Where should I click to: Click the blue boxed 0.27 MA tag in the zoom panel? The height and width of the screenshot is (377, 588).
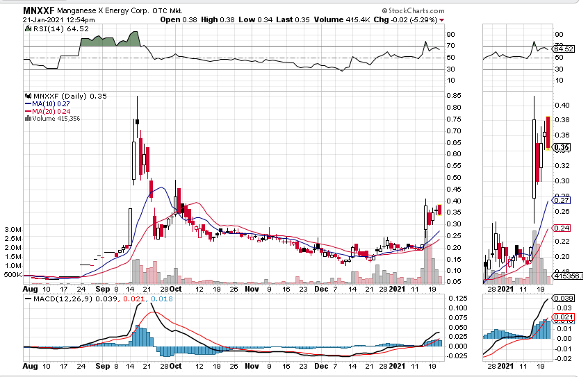[x=562, y=201]
